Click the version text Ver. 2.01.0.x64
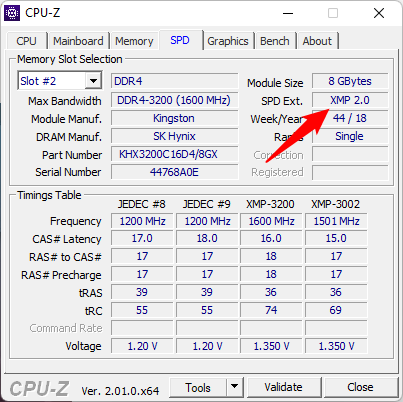403x402 pixels. click(120, 391)
